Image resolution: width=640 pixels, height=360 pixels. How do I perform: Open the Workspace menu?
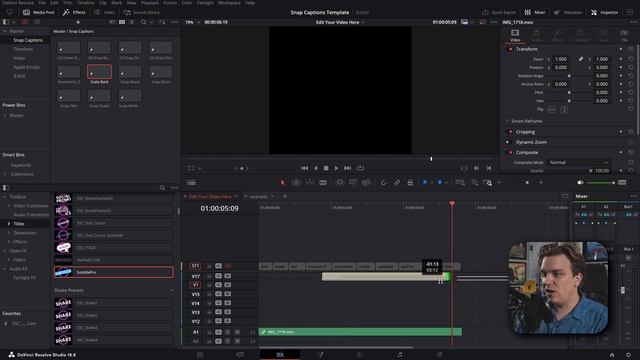[x=229, y=2]
